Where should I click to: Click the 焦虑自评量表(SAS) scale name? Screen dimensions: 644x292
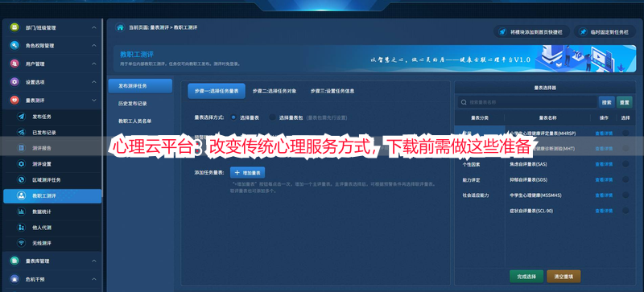pyautogui.click(x=528, y=164)
